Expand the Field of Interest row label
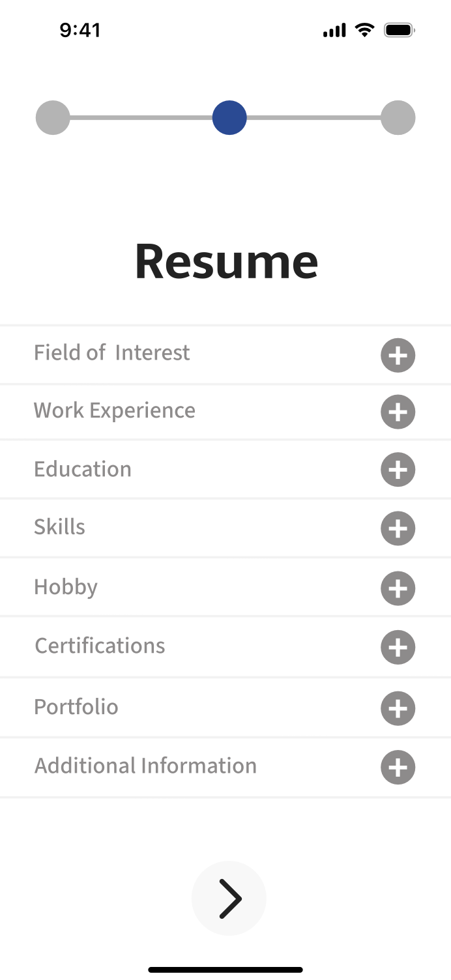Screen dimensions: 451x980 112,353
